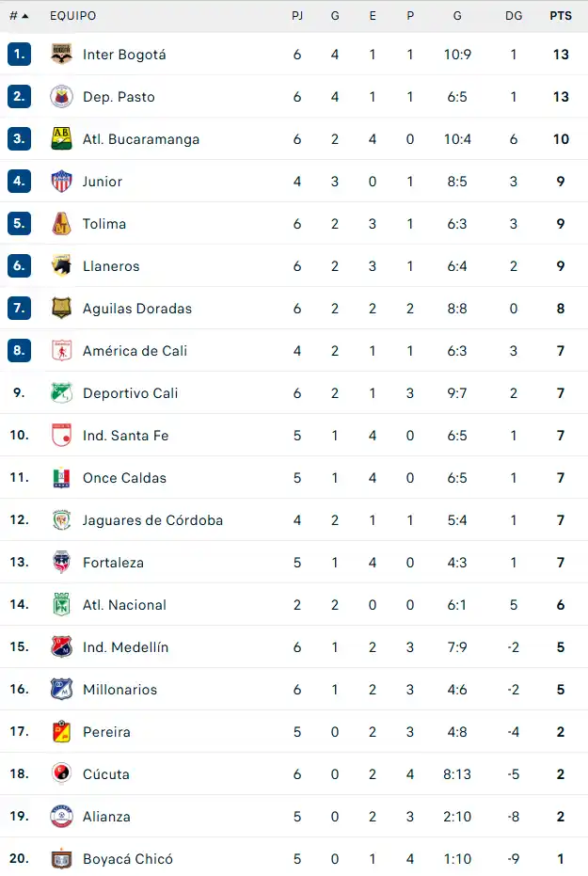Click the DG column header

[x=514, y=15]
